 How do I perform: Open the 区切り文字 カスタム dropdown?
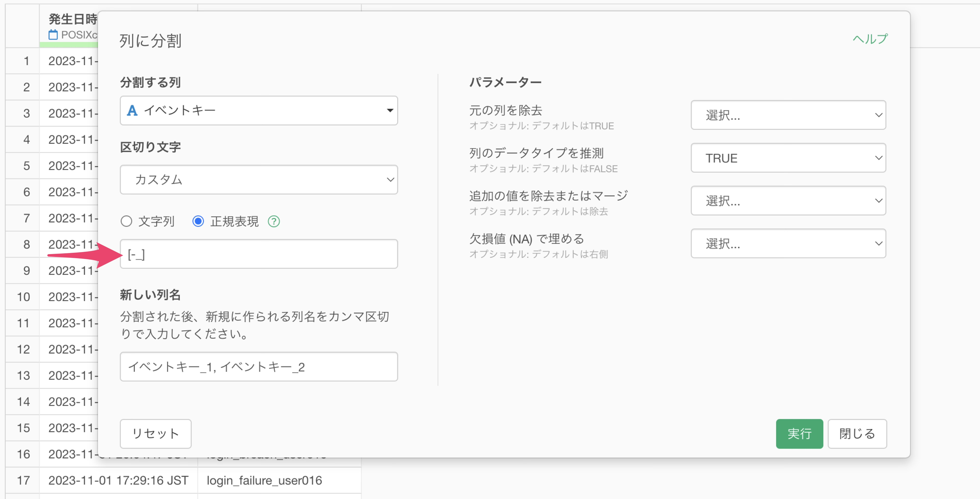(x=259, y=180)
